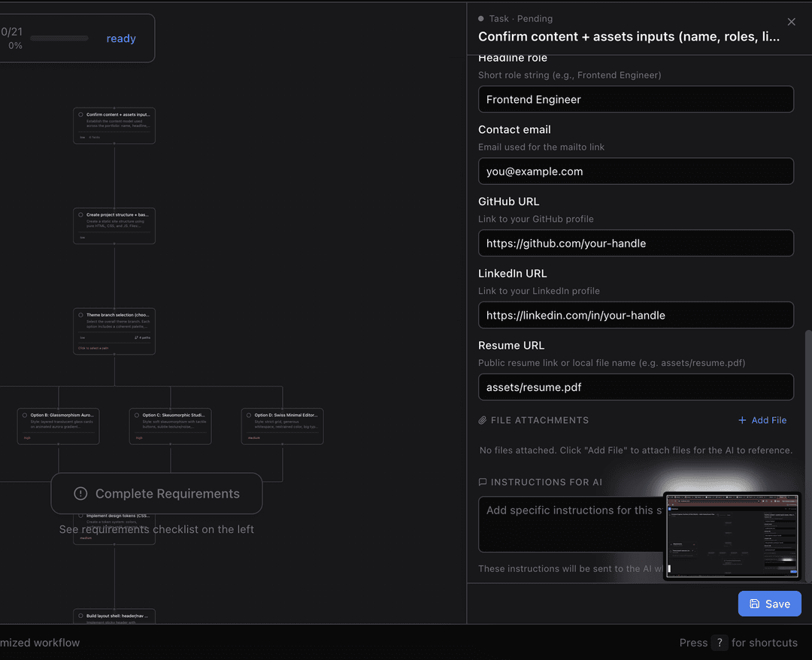Select the Confirm content + assets node
Viewport: 812px width, 660px height.
point(114,126)
